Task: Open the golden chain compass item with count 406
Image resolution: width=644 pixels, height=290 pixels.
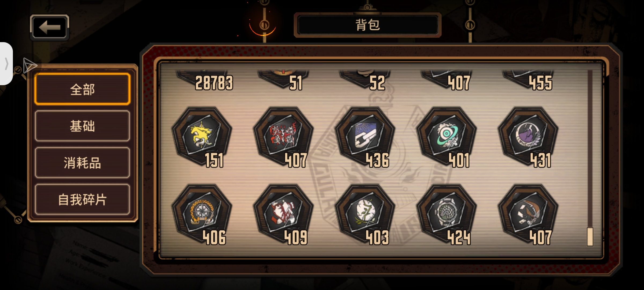Action: click(x=202, y=213)
